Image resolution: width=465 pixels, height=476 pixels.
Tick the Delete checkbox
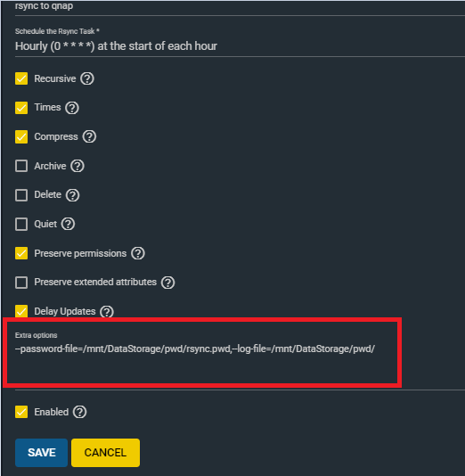point(21,195)
